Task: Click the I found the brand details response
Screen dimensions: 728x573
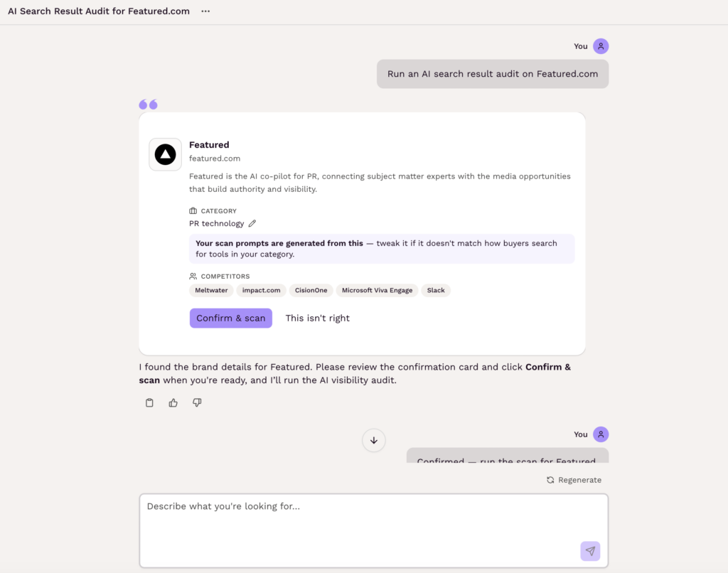Action: 355,373
